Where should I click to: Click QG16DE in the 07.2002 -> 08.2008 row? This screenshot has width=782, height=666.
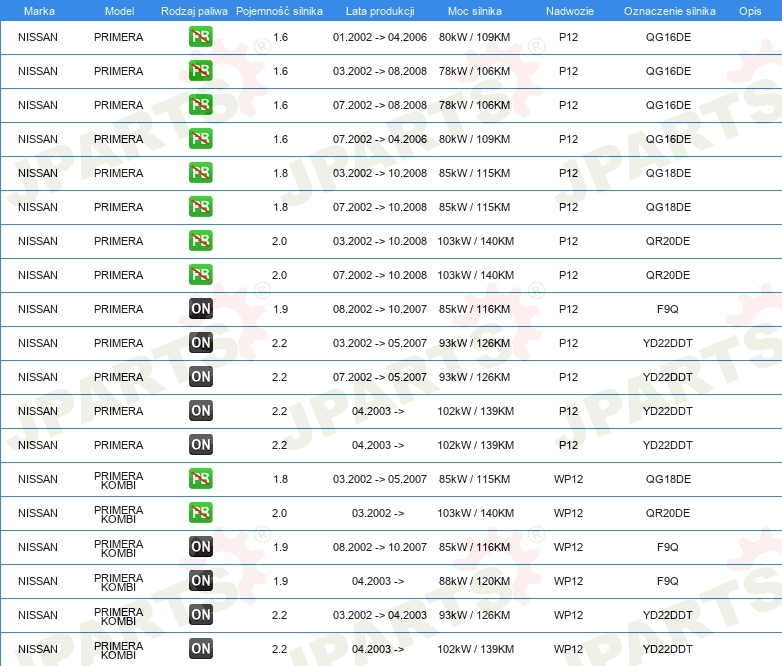tap(668, 105)
